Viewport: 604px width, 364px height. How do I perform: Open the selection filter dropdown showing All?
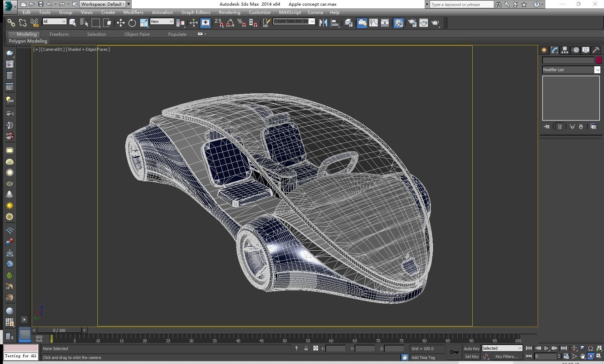pos(54,21)
